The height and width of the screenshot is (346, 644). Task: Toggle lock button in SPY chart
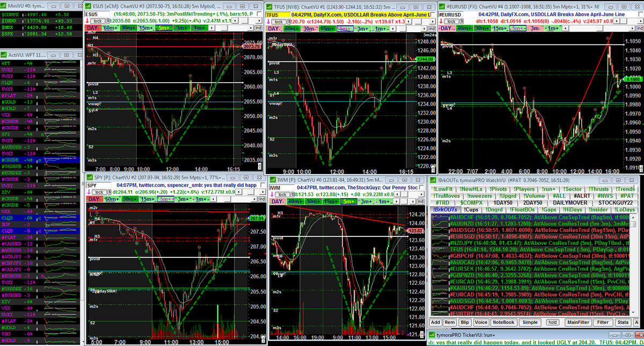(99, 192)
